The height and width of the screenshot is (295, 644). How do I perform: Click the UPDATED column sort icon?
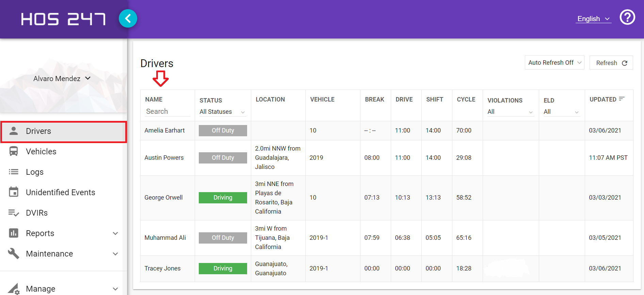(x=622, y=99)
